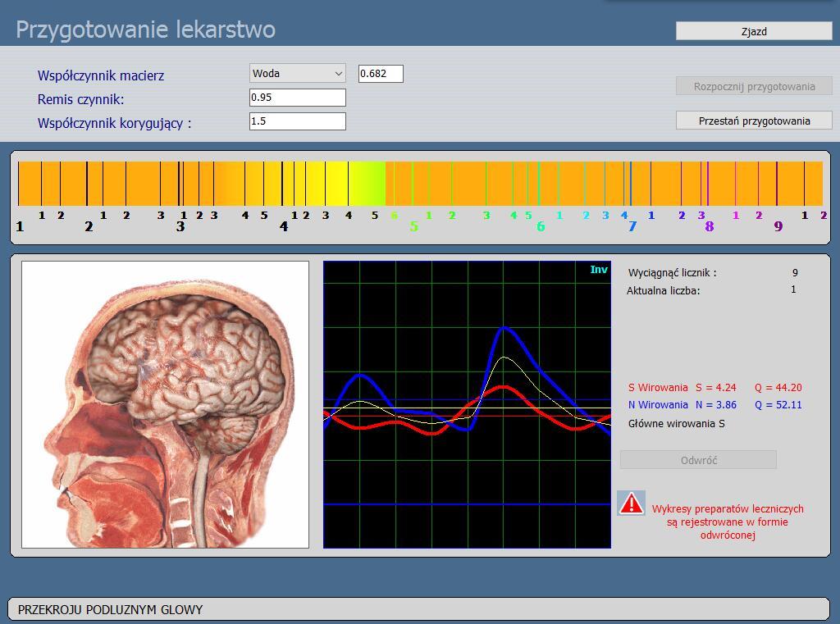Click the Inv label in graph
The height and width of the screenshot is (624, 840).
click(598, 270)
